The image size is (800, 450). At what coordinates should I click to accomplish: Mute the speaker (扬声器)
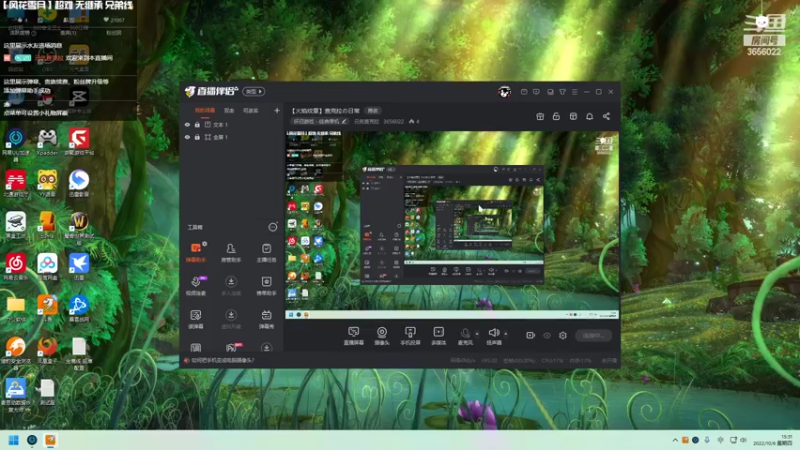493,336
